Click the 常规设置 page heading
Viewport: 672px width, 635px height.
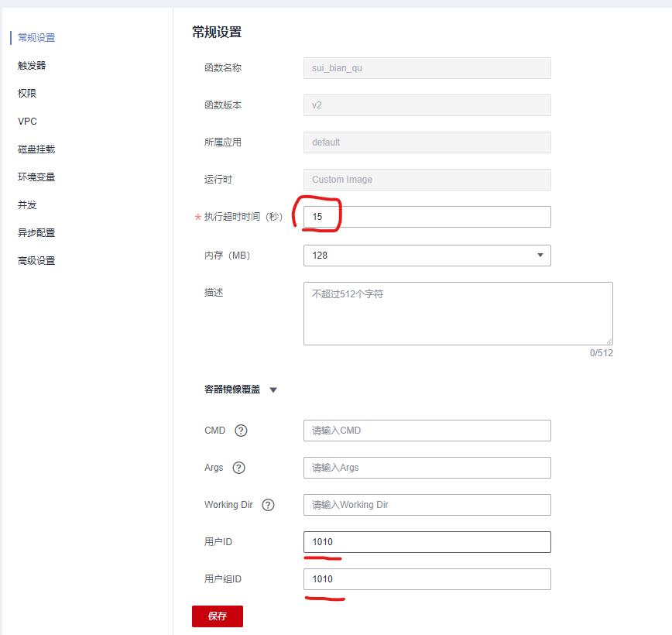[x=217, y=33]
